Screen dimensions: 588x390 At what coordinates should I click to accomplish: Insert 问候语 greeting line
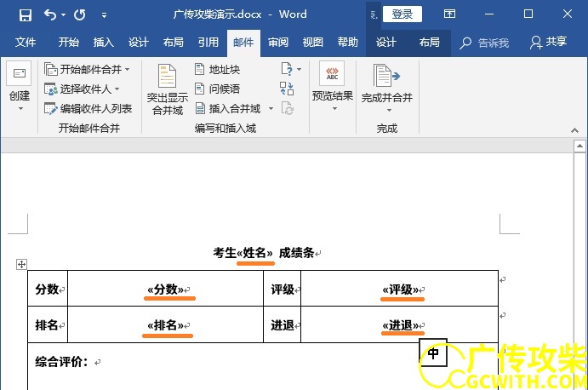(218, 89)
